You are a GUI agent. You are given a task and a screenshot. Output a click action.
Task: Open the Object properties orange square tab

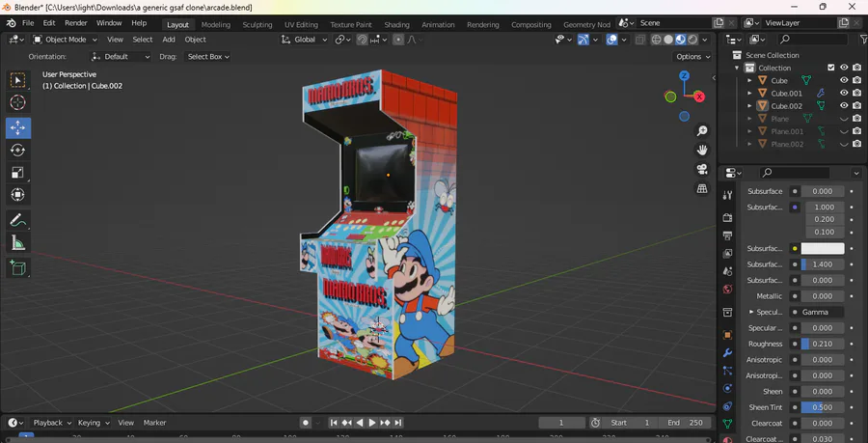tap(727, 335)
